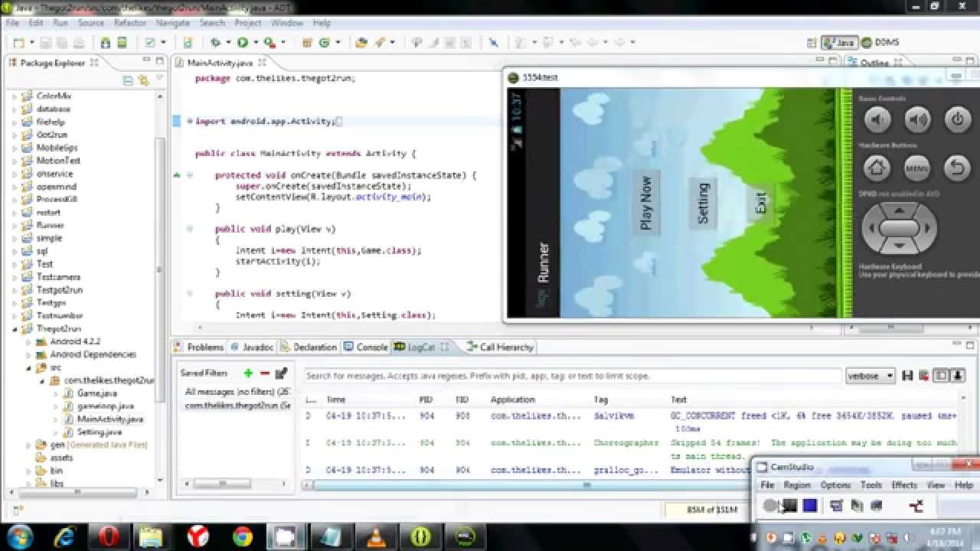980x551 pixels.
Task: Open the Refactor menu
Action: tap(129, 23)
